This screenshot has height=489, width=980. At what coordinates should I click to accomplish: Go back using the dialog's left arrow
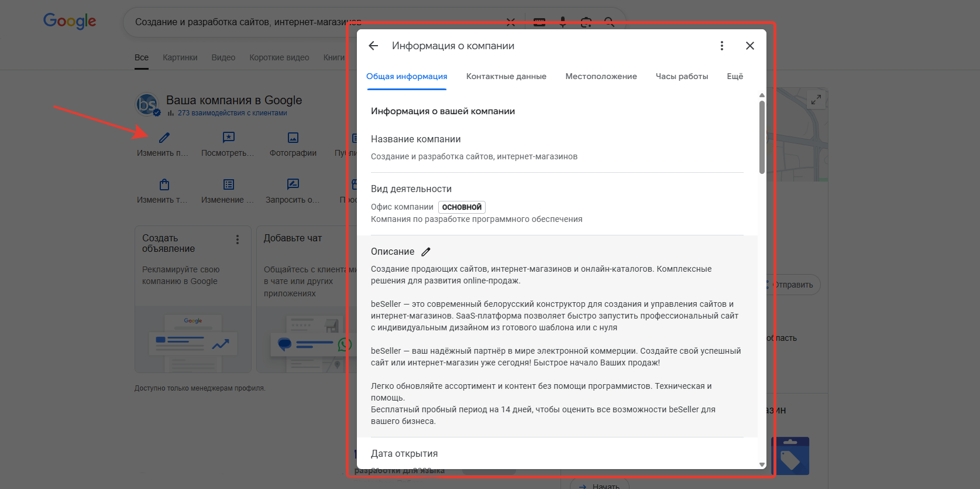373,46
